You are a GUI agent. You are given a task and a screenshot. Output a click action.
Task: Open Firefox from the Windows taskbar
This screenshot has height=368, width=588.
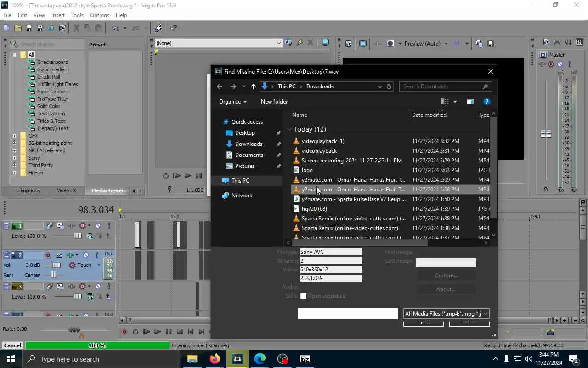tap(215, 359)
